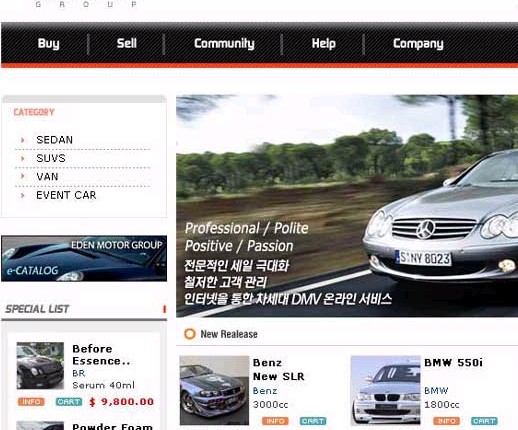Open the Company menu
518x430 pixels.
click(418, 43)
